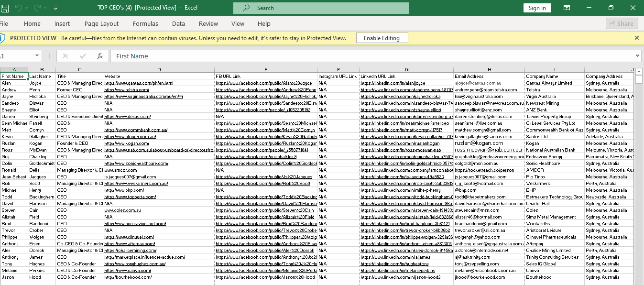Open the Redo history dropdown arrow

(45, 8)
